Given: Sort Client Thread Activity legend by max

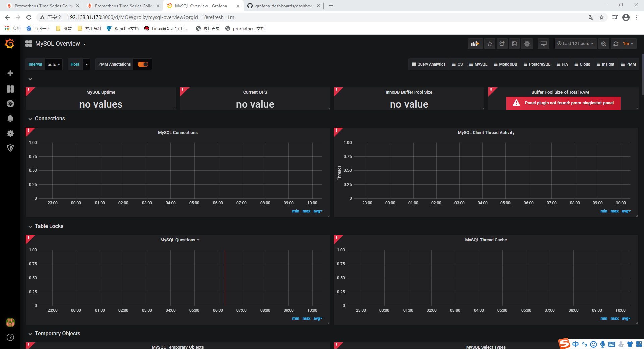Looking at the screenshot, I should (614, 211).
